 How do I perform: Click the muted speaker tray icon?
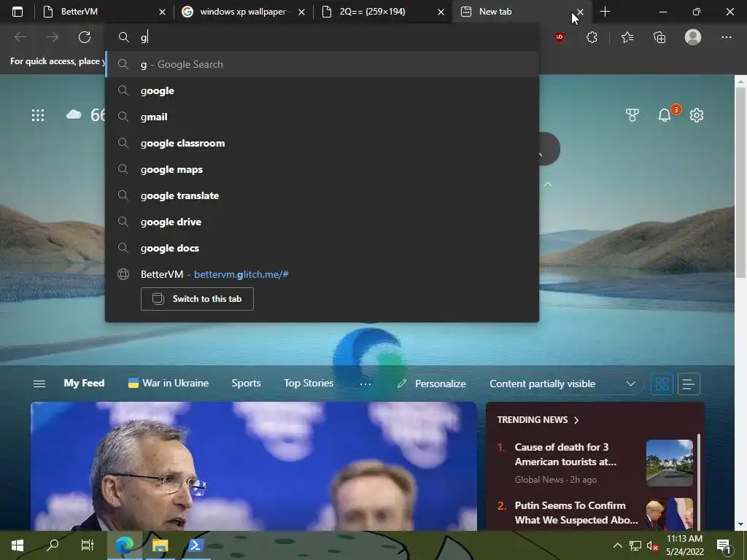(x=652, y=545)
